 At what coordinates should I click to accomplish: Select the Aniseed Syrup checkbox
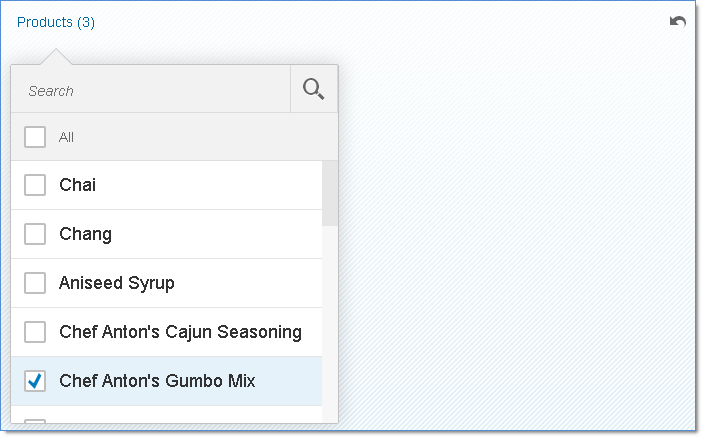coord(35,283)
